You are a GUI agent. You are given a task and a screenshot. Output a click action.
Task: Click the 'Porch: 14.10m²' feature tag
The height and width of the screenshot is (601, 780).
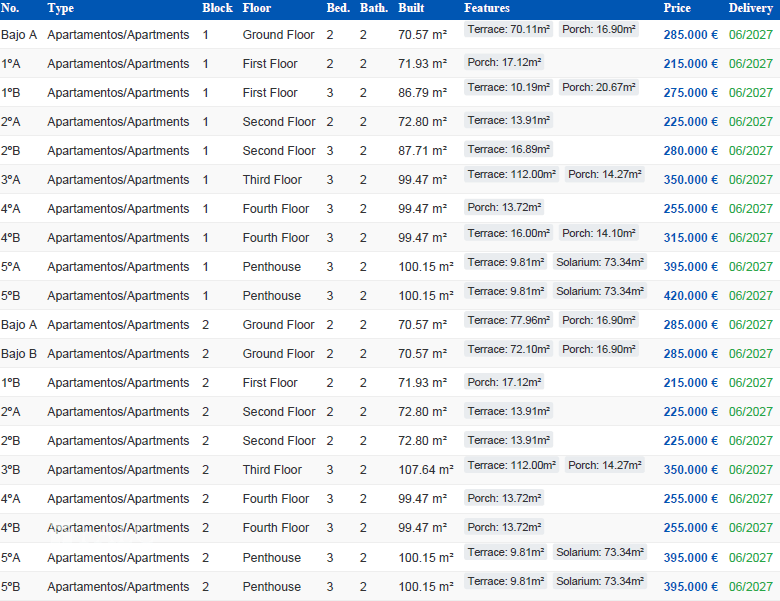[599, 234]
